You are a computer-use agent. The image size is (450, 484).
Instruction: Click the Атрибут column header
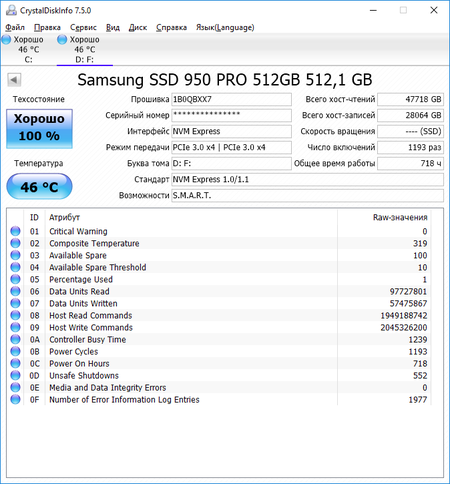(191, 217)
